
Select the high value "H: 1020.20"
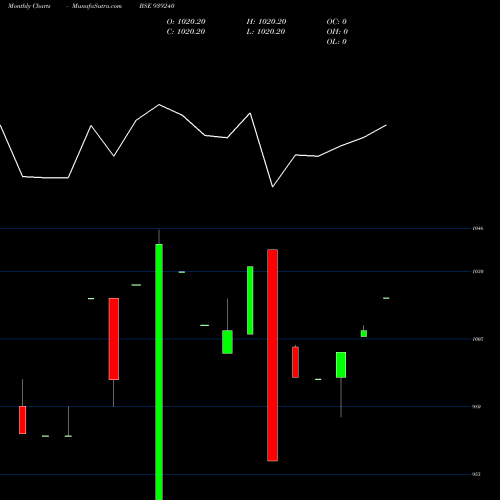click(266, 22)
